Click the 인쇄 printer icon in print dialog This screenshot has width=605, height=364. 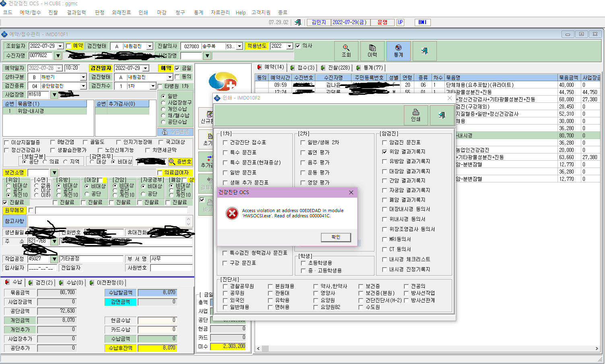pyautogui.click(x=416, y=115)
